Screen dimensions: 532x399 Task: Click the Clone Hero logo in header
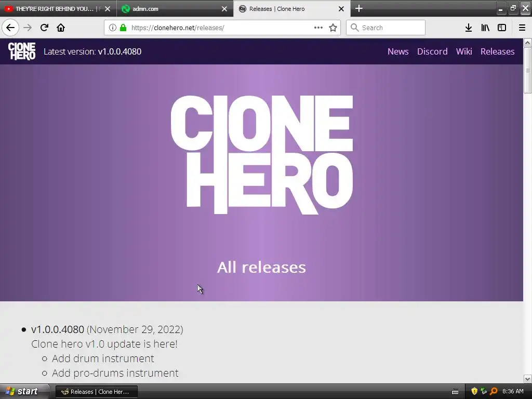click(x=22, y=51)
